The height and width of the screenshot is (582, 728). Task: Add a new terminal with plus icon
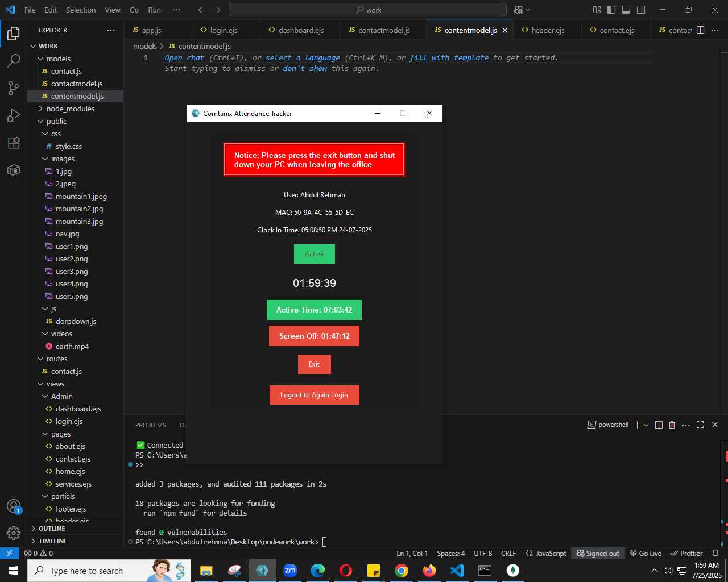click(637, 425)
